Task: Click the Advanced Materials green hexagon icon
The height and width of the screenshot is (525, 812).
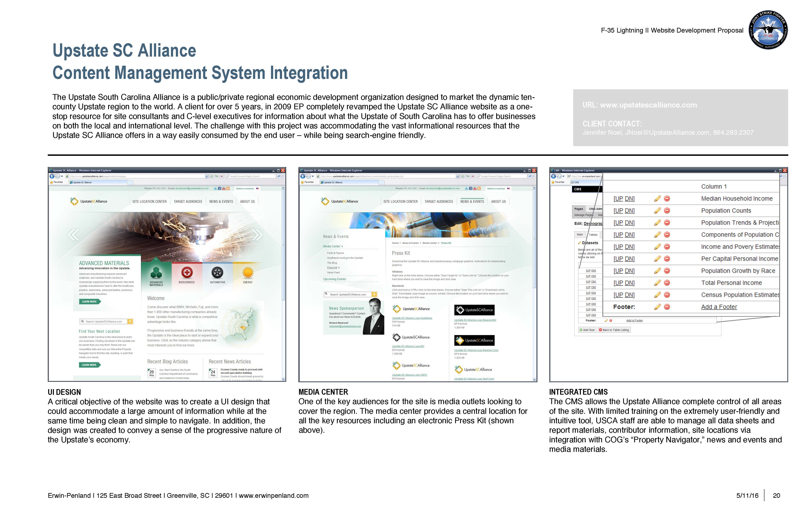Action: pos(156,272)
